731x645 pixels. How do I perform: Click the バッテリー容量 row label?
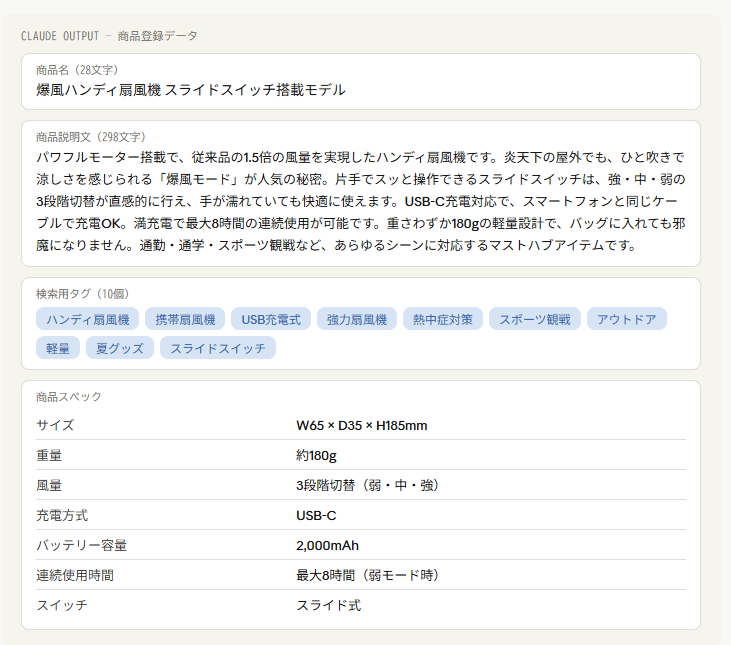(82, 545)
